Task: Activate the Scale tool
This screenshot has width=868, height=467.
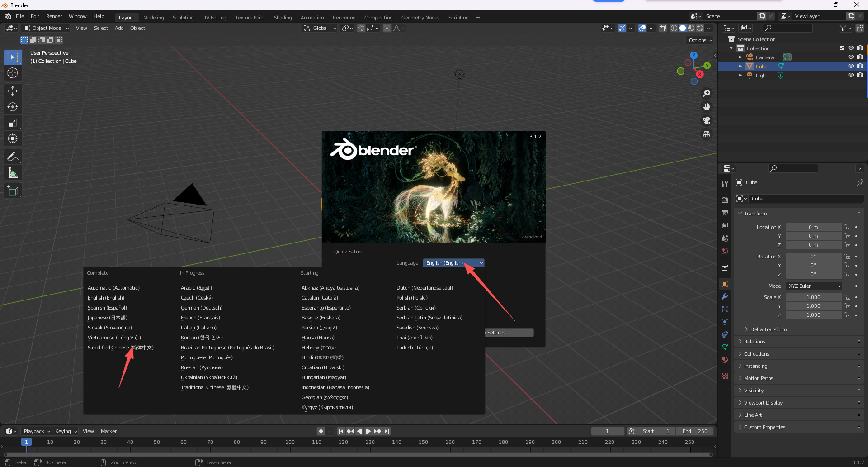Action: click(x=13, y=123)
